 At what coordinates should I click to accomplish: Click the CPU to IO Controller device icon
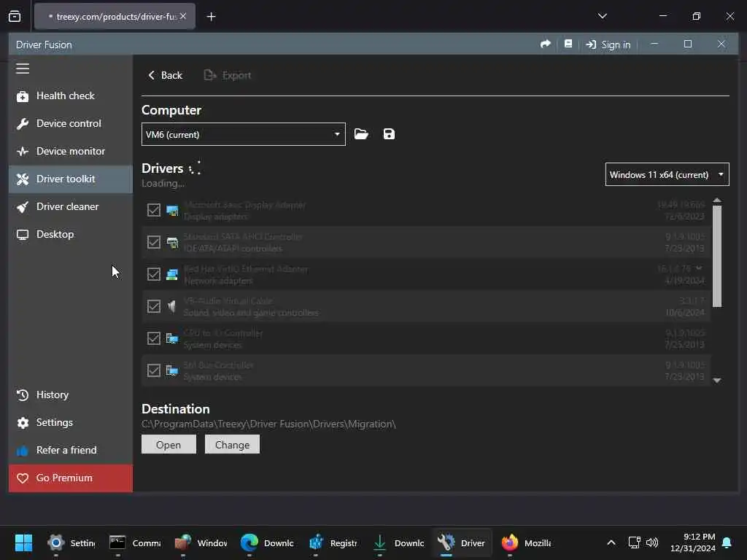(172, 338)
